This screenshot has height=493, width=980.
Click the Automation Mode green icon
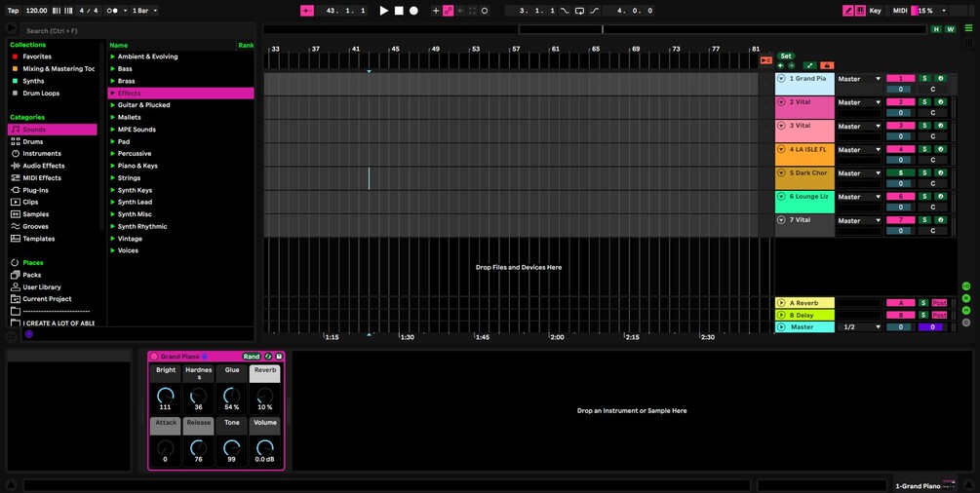[809, 65]
